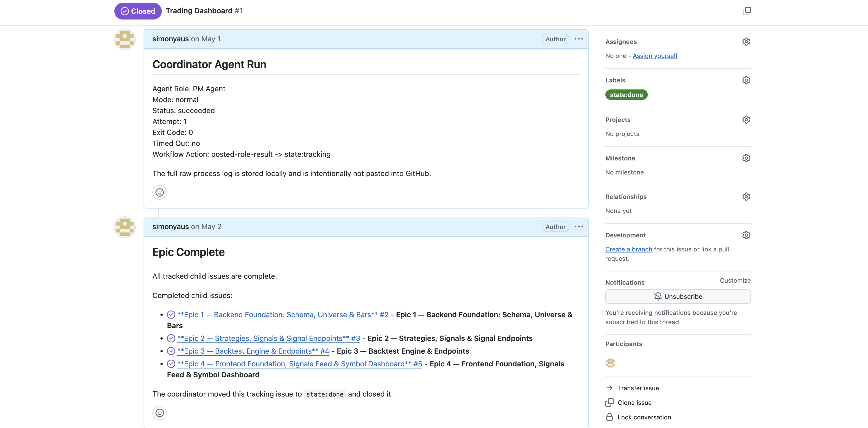This screenshot has height=428, width=868.
Task: Open options menu on May 2 comment
Action: pyautogui.click(x=579, y=226)
